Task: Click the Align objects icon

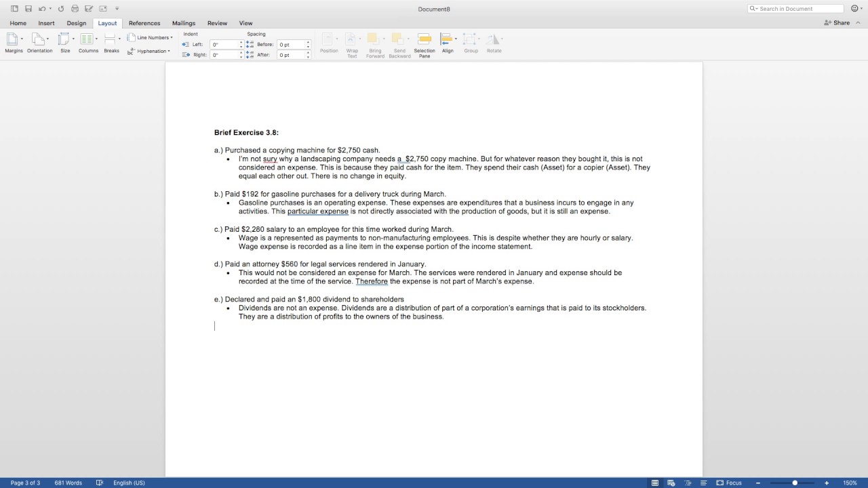Action: tap(446, 39)
